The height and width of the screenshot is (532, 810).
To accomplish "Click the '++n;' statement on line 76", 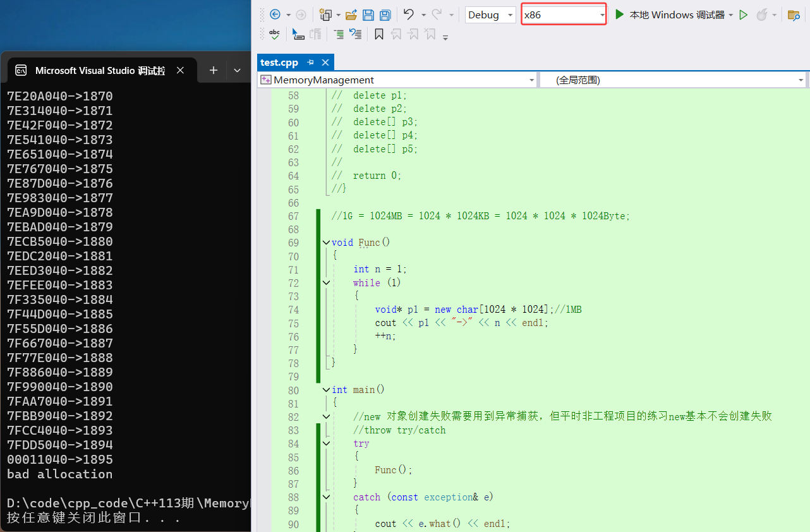I will click(385, 336).
